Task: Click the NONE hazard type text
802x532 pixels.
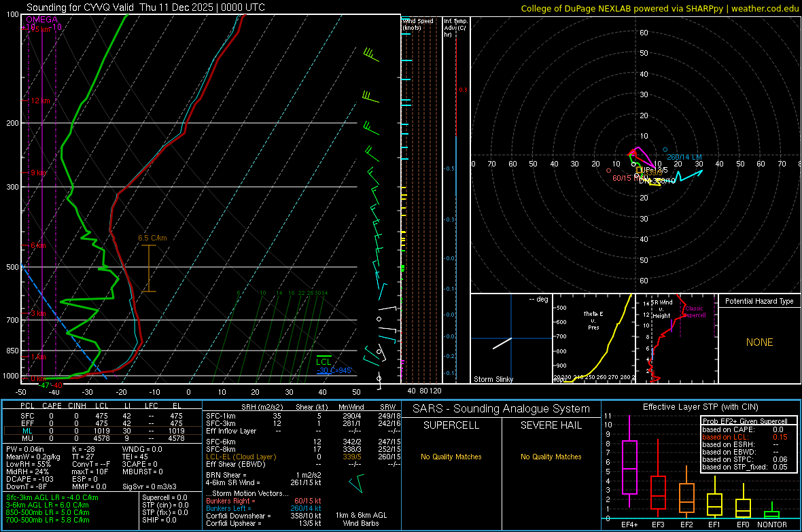Action: tap(759, 342)
